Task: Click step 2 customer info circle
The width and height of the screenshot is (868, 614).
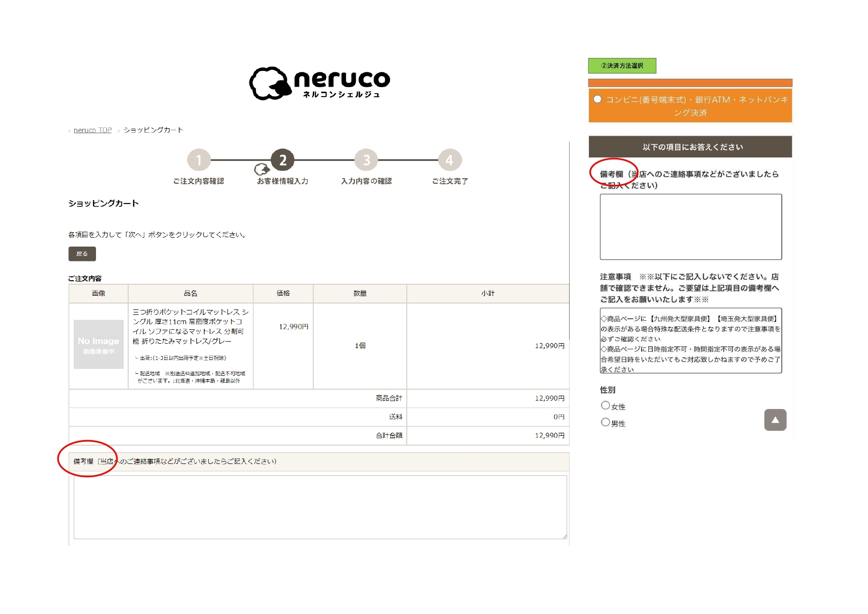Action: (283, 160)
